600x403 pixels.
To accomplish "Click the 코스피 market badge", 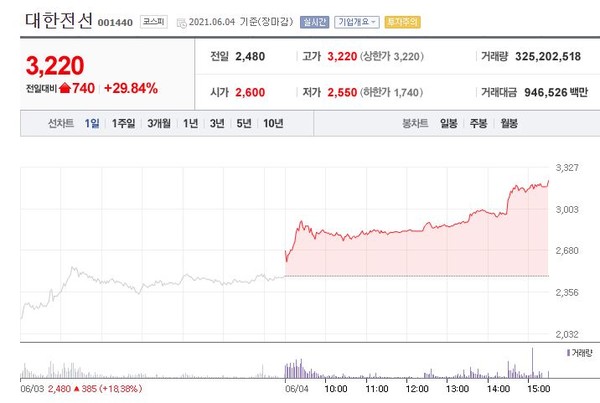I will pos(153,20).
